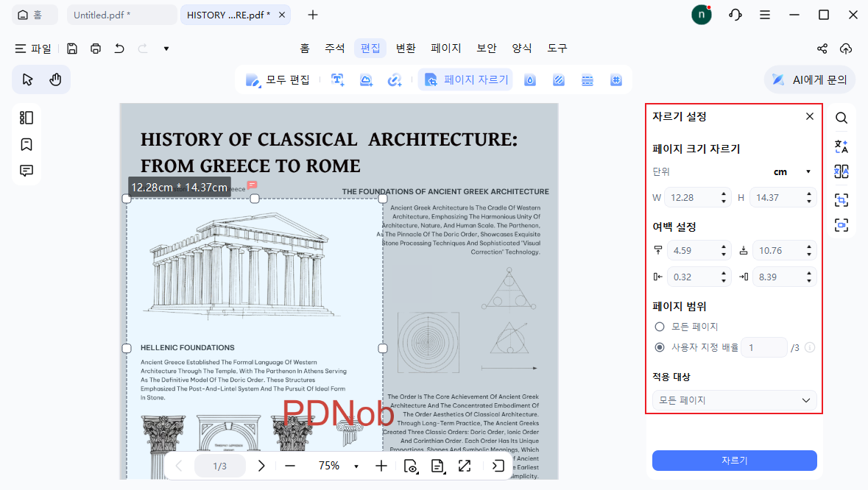The image size is (868, 490).
Task: Click the bottom margin field 10.76
Action: pyautogui.click(x=784, y=251)
